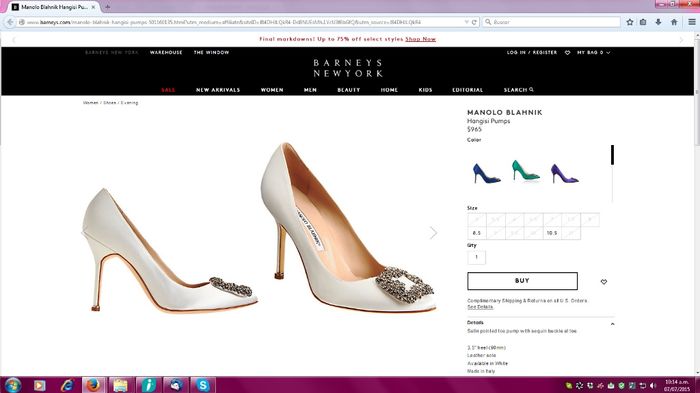Select size 8.5
Viewport: 700px width, 393px height.
(x=477, y=233)
